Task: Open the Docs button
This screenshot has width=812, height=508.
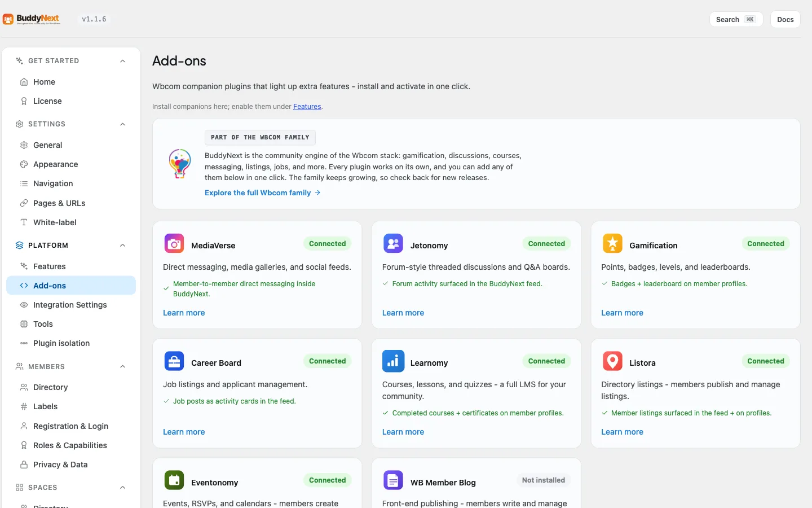Action: [785, 19]
